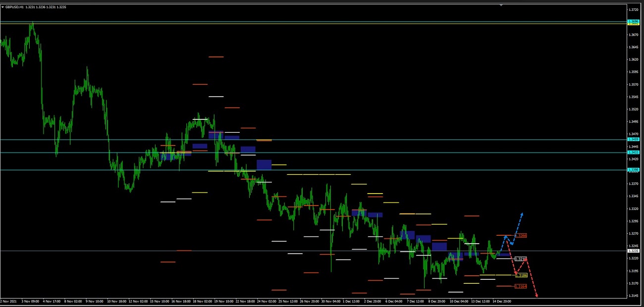Select the orange 1.3266 price label
The width and height of the screenshot is (644, 307).
[x=521, y=235]
